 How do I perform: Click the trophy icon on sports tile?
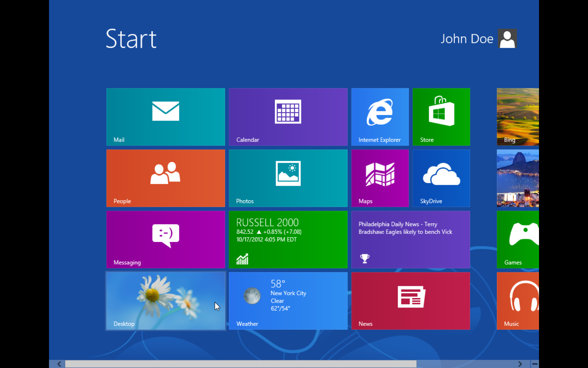(x=365, y=258)
